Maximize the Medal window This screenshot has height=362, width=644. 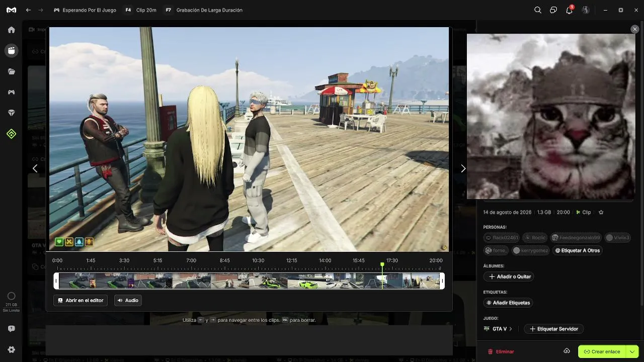(x=621, y=10)
